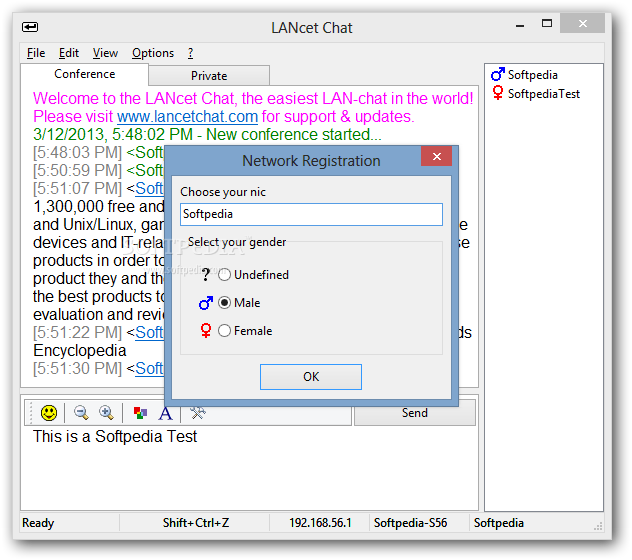Select the Undefined gender option

[253, 275]
